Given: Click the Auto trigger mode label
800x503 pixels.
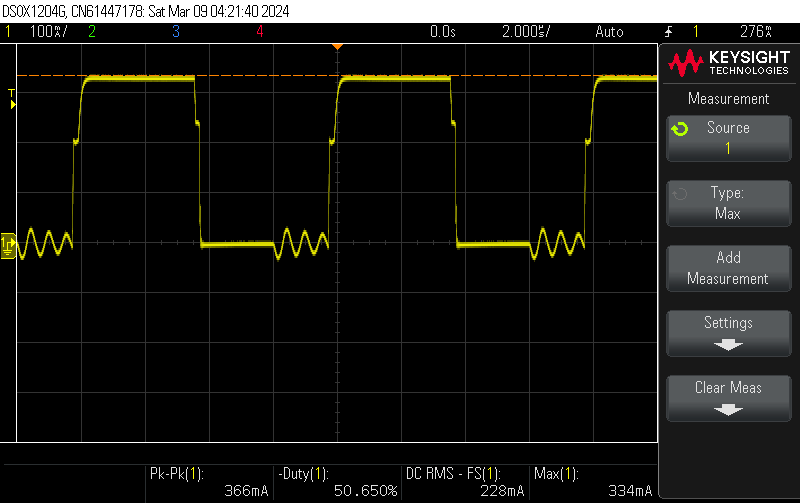Looking at the screenshot, I should tap(609, 32).
